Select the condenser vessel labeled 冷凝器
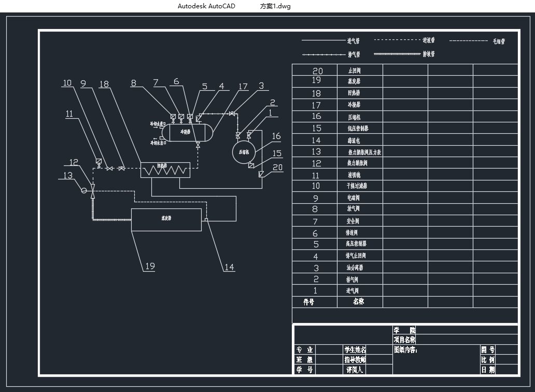The height and width of the screenshot is (392, 535). pos(186,132)
